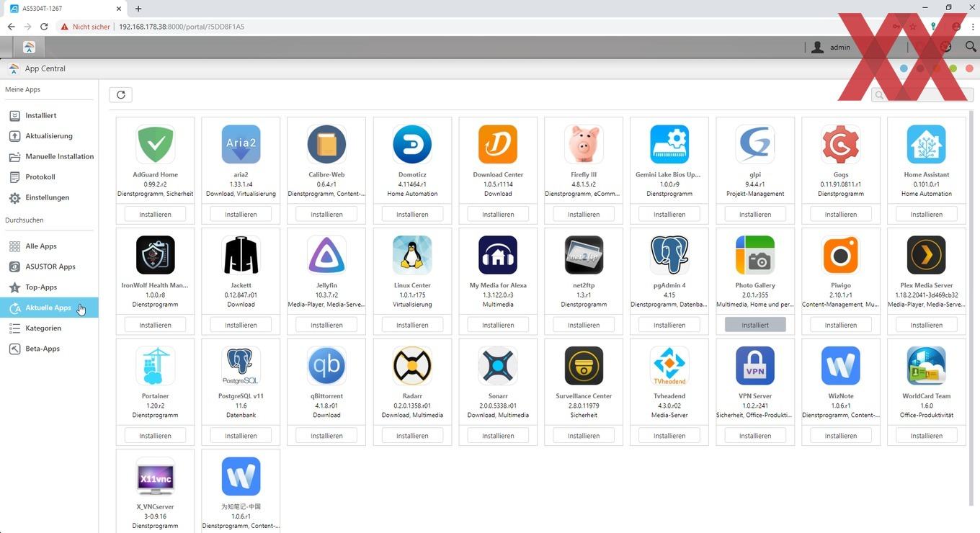Image resolution: width=980 pixels, height=533 pixels.
Task: Open the X_VNCserver monitor icon
Action: coord(155,476)
